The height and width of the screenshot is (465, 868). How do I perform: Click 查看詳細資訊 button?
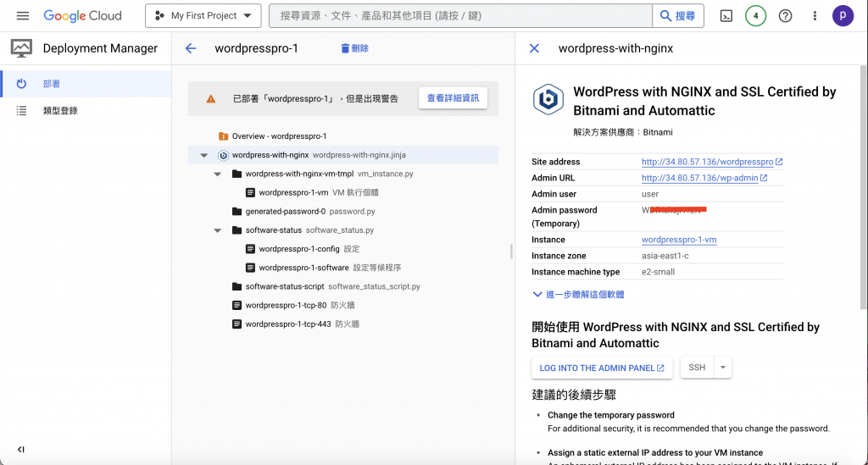[453, 98]
